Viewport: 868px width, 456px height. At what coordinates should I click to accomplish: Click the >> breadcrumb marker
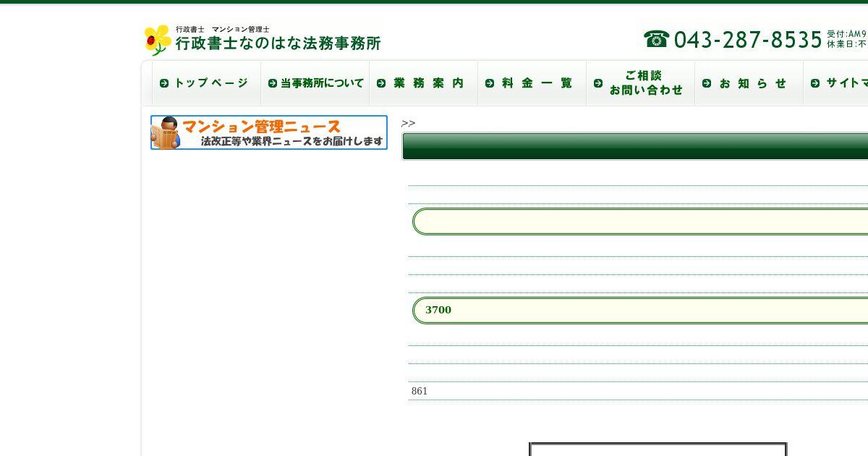click(x=408, y=123)
